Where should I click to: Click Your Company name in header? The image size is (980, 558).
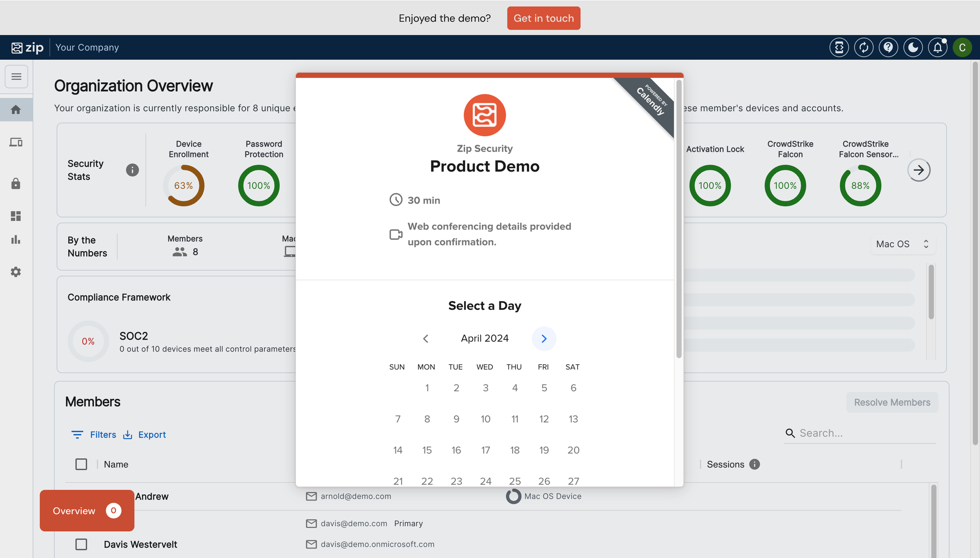click(87, 48)
